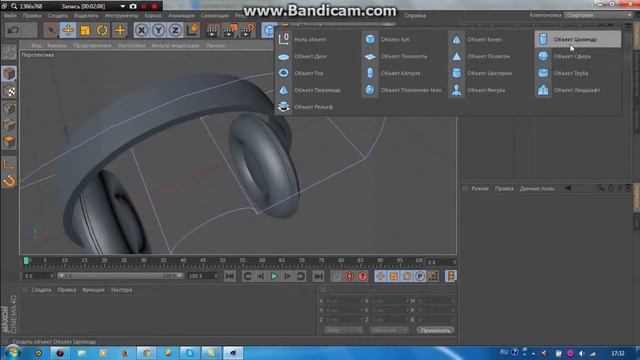Jump to the animation end
The width and height of the screenshot is (640, 360).
coord(318,276)
